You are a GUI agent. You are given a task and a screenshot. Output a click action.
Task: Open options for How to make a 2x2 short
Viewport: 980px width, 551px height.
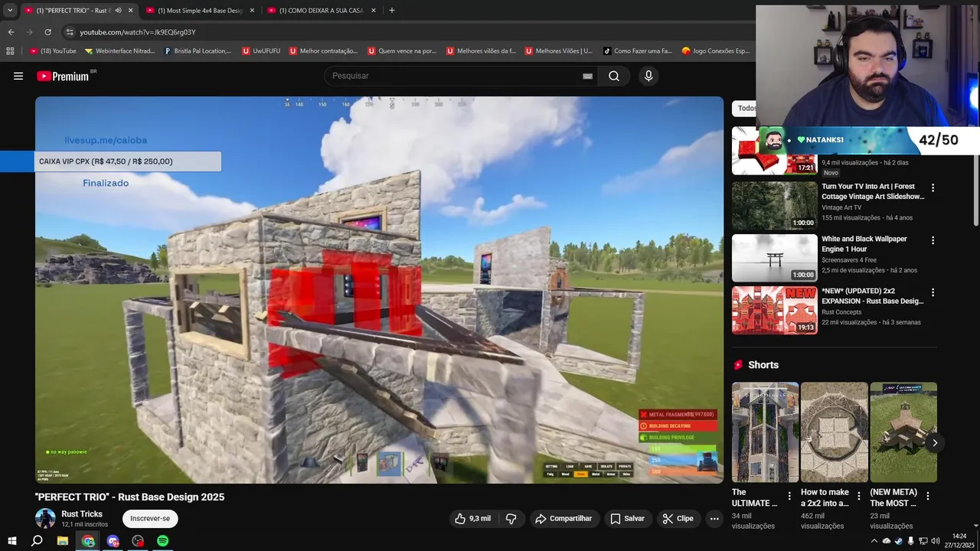click(858, 496)
